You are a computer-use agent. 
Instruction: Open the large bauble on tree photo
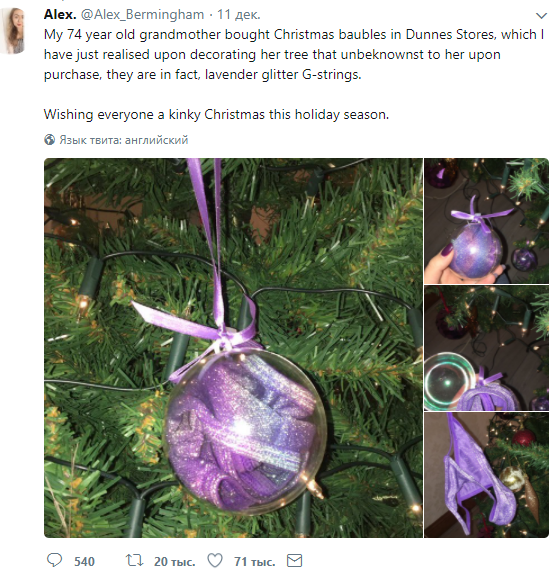pos(233,348)
